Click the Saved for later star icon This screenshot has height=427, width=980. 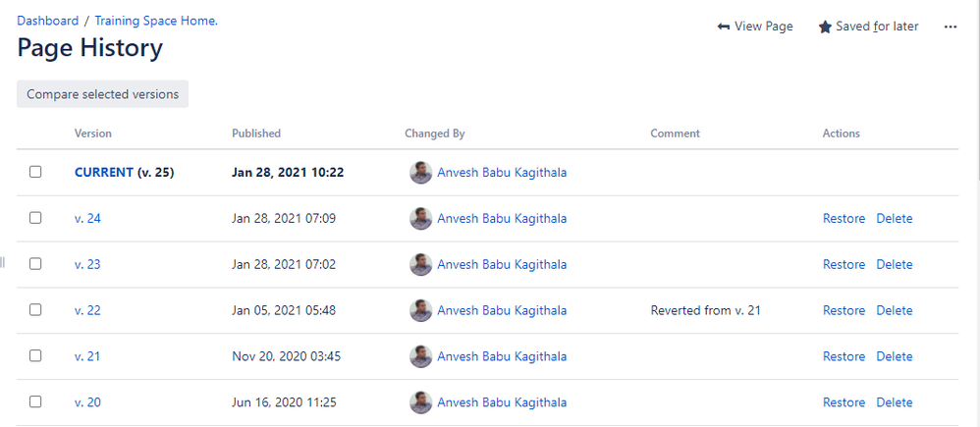tap(825, 27)
